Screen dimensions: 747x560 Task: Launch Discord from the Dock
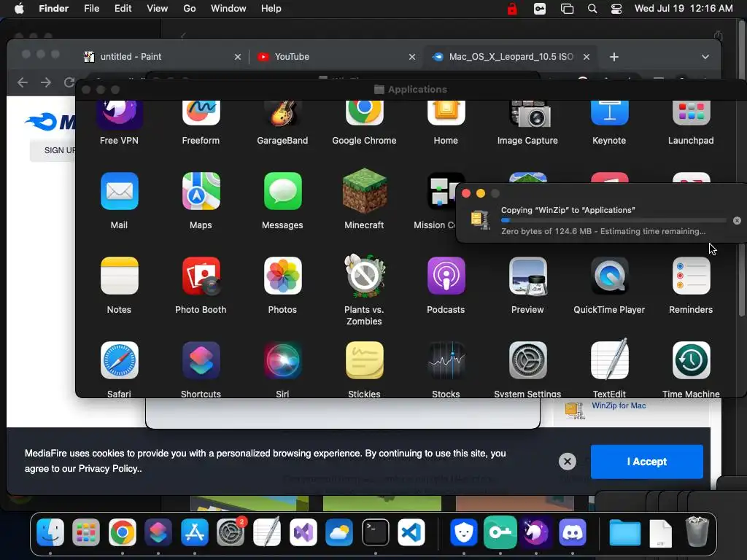click(x=573, y=532)
